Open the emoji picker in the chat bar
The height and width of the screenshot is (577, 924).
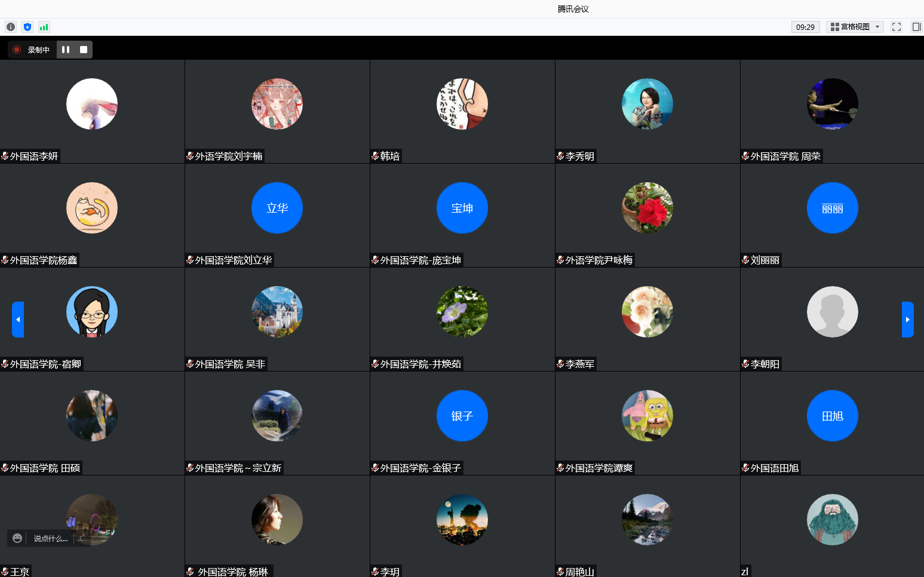17,538
